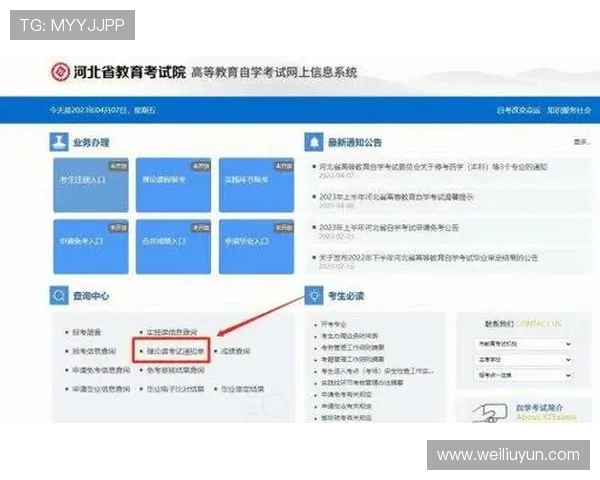600x480 pixels.
Task: Click the Hebei Education Examinations Authority logo
Action: (x=60, y=72)
